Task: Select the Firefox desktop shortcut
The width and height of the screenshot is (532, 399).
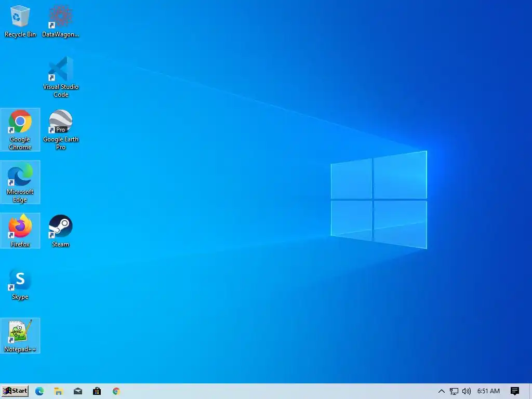Action: pyautogui.click(x=20, y=231)
